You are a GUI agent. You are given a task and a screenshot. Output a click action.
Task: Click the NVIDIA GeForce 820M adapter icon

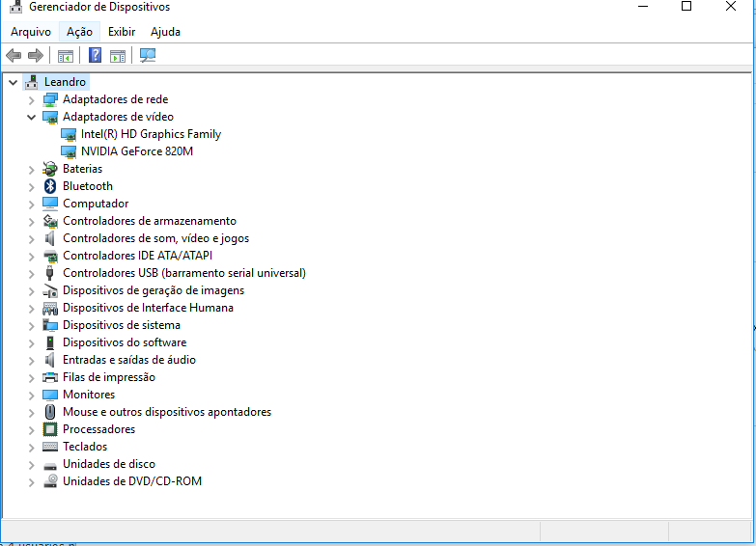(x=69, y=151)
